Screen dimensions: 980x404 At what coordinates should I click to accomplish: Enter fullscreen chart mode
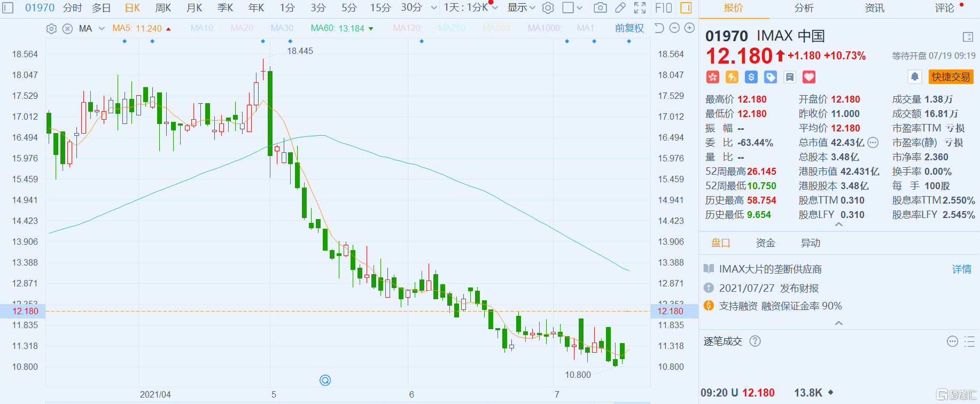click(x=640, y=7)
